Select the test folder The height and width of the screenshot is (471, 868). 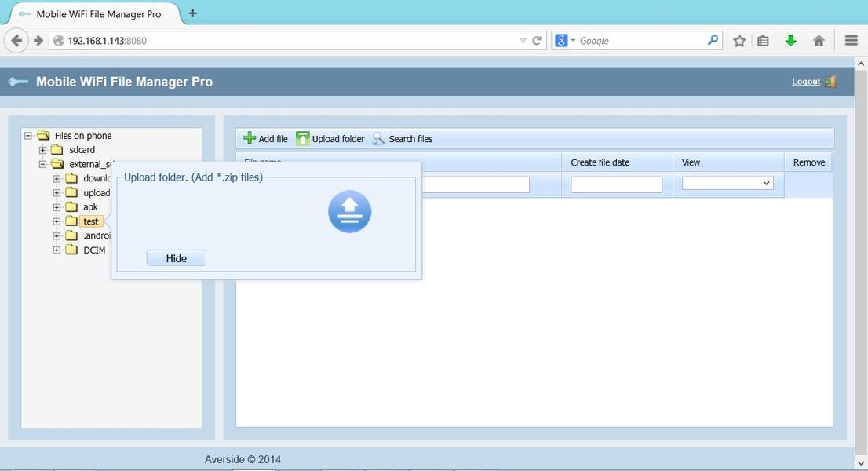pyautogui.click(x=91, y=221)
